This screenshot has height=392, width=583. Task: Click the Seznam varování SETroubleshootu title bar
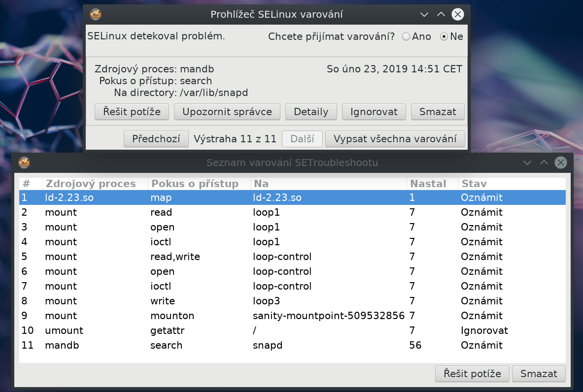(x=292, y=163)
